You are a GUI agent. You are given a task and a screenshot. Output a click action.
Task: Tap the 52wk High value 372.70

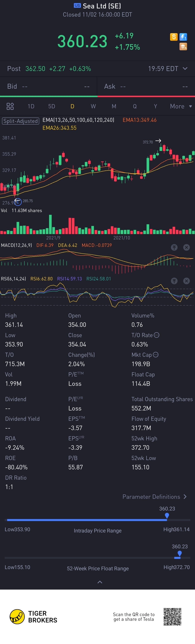(x=140, y=447)
